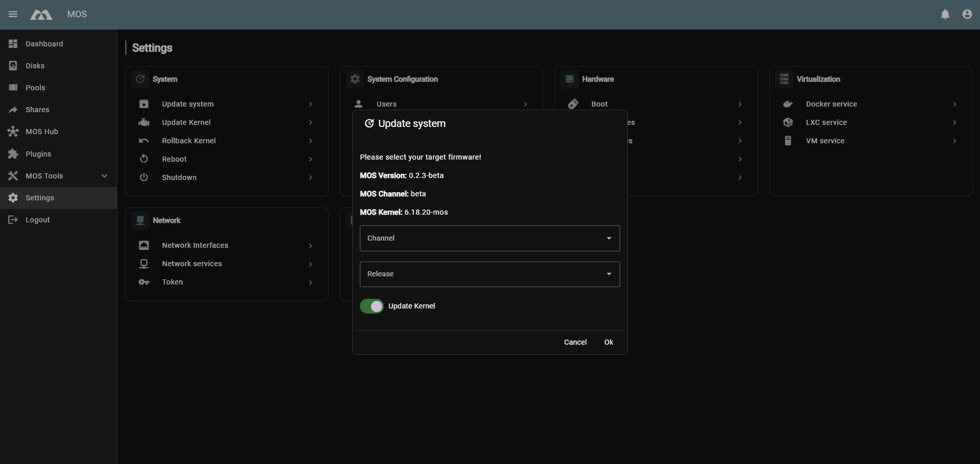Select the Update Kernel icon

point(144,122)
